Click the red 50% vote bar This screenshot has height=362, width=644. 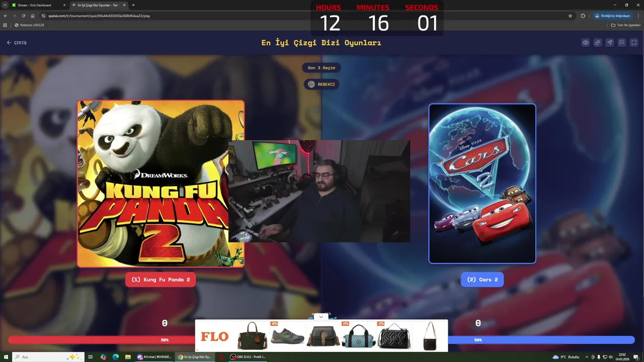coord(102,340)
